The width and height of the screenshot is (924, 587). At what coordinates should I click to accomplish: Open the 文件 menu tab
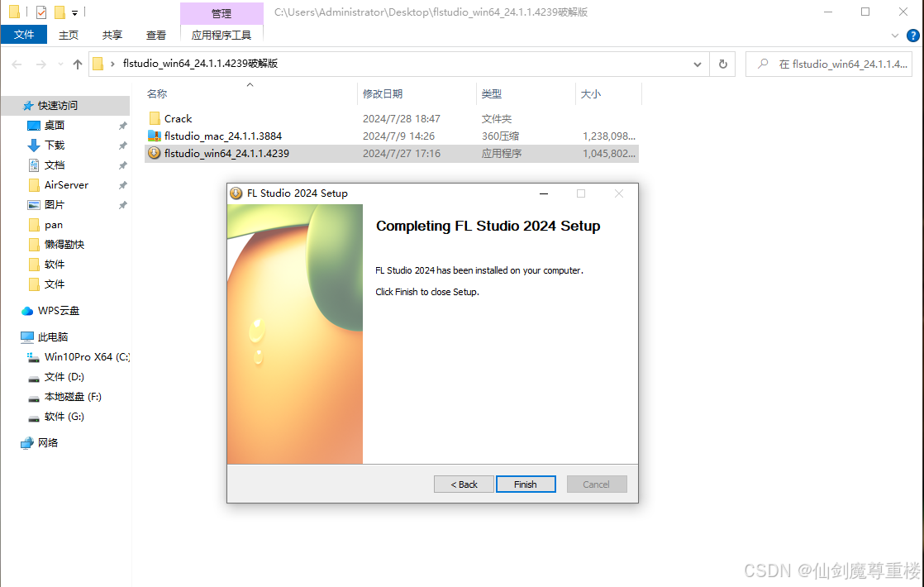24,35
